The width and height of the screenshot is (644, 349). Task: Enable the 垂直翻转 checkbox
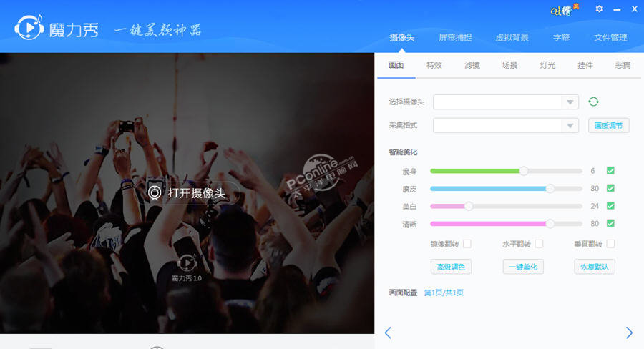tap(611, 244)
